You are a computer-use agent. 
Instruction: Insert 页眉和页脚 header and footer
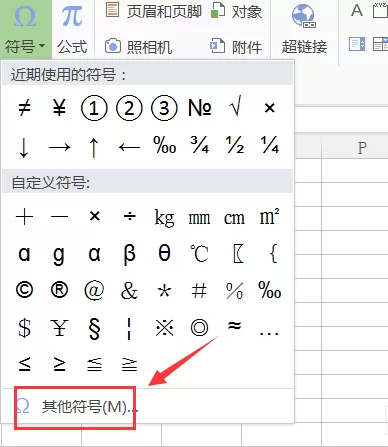tap(154, 11)
